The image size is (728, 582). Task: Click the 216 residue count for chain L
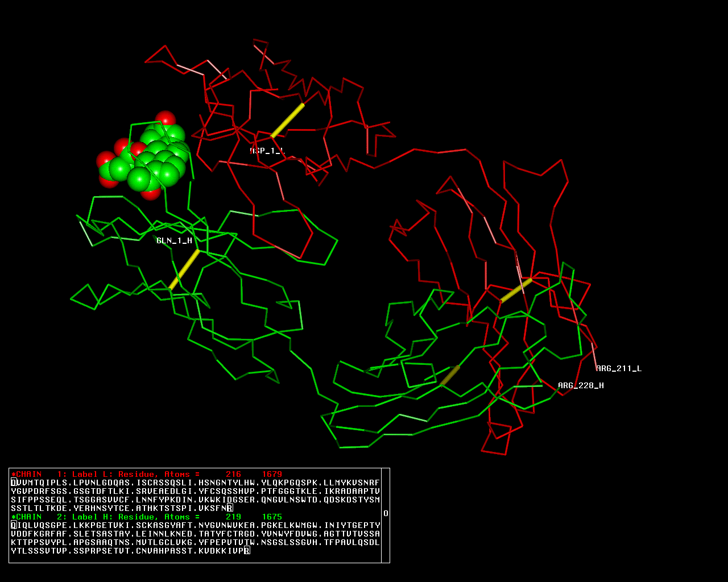(233, 474)
